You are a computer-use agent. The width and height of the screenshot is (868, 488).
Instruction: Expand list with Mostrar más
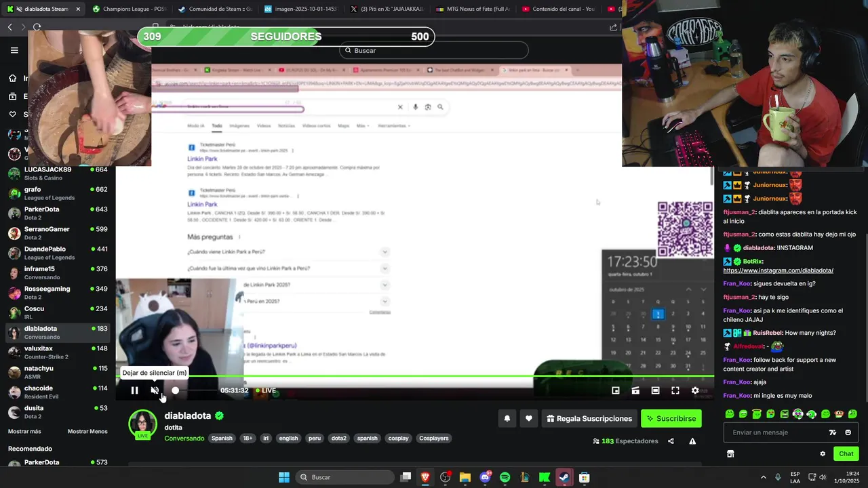coord(24,432)
